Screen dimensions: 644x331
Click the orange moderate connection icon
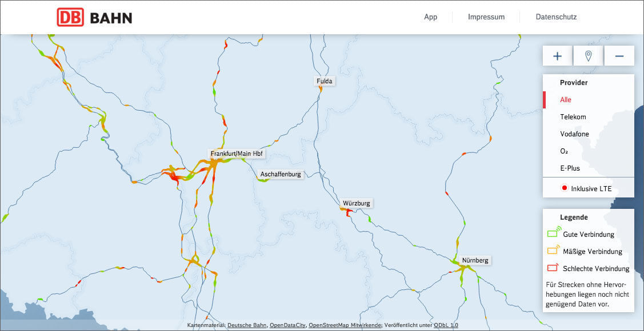point(553,251)
